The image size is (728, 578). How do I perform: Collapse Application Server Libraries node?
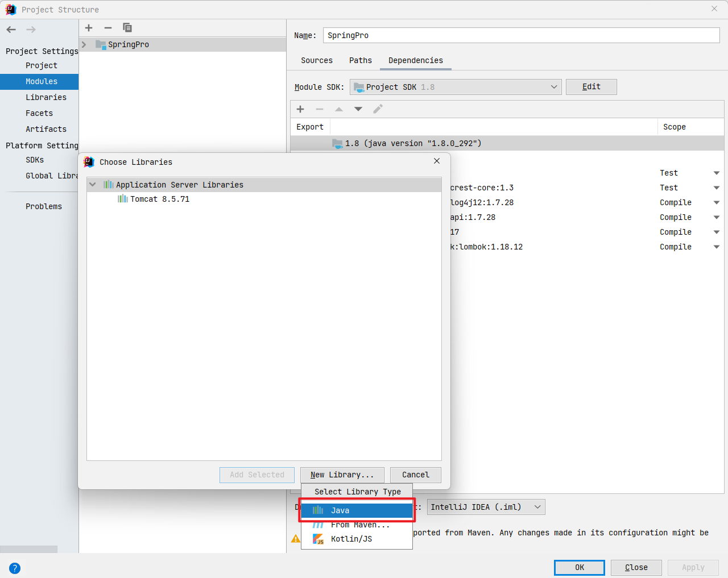(93, 185)
